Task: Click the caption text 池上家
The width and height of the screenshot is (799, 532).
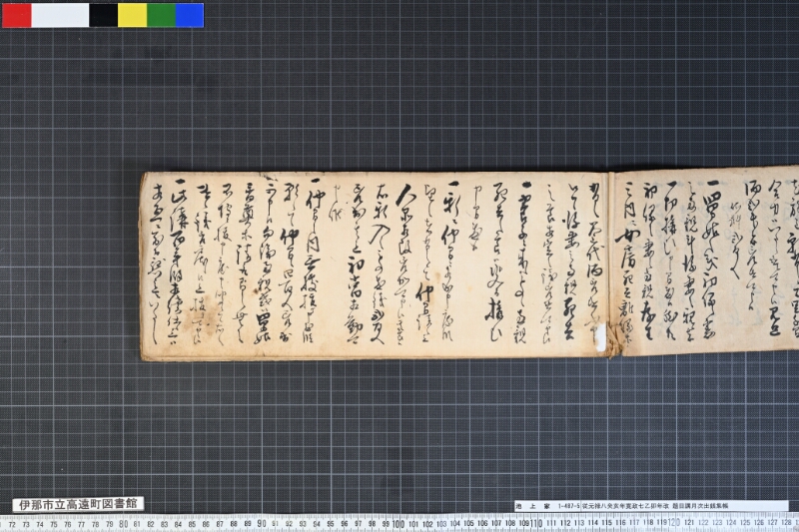Action: point(532,506)
